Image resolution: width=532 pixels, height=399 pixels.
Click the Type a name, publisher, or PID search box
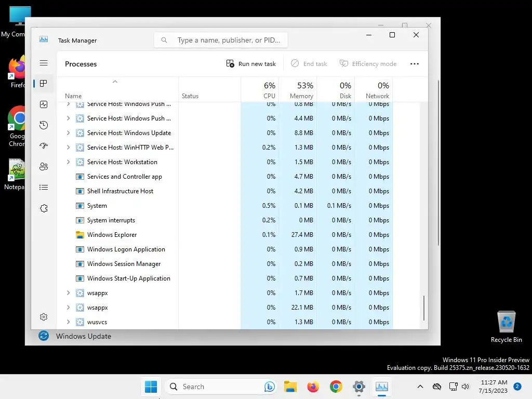221,40
